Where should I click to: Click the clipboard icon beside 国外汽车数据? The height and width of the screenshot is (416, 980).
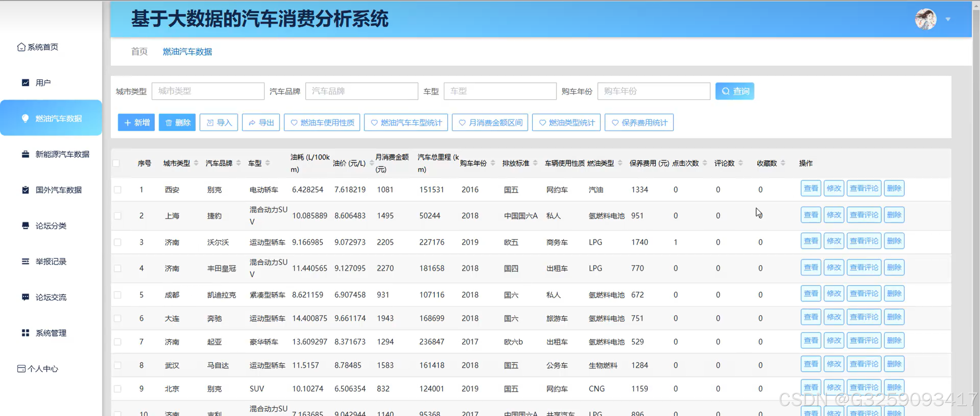point(25,190)
